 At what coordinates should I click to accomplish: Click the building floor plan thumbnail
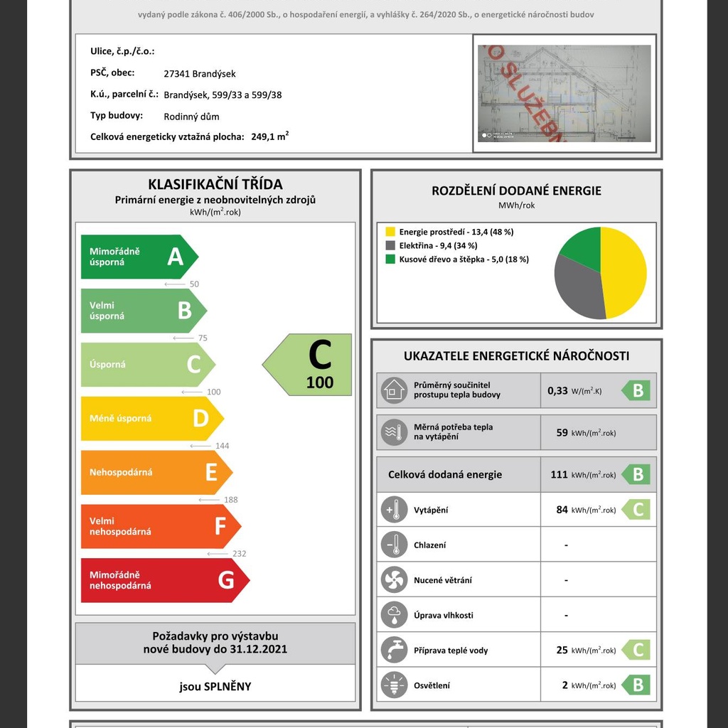(x=564, y=93)
